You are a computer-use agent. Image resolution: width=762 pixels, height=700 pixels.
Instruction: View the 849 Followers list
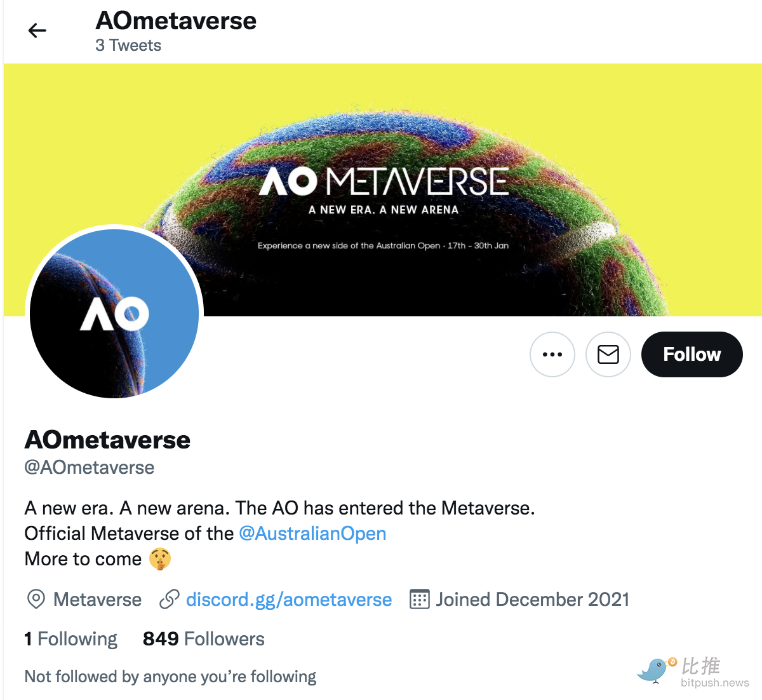(204, 639)
